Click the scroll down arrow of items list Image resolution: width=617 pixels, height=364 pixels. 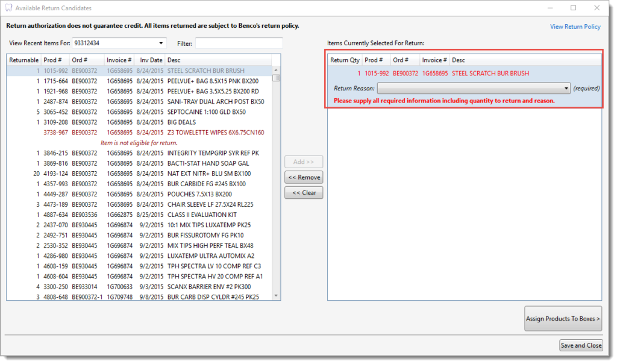pos(276,295)
